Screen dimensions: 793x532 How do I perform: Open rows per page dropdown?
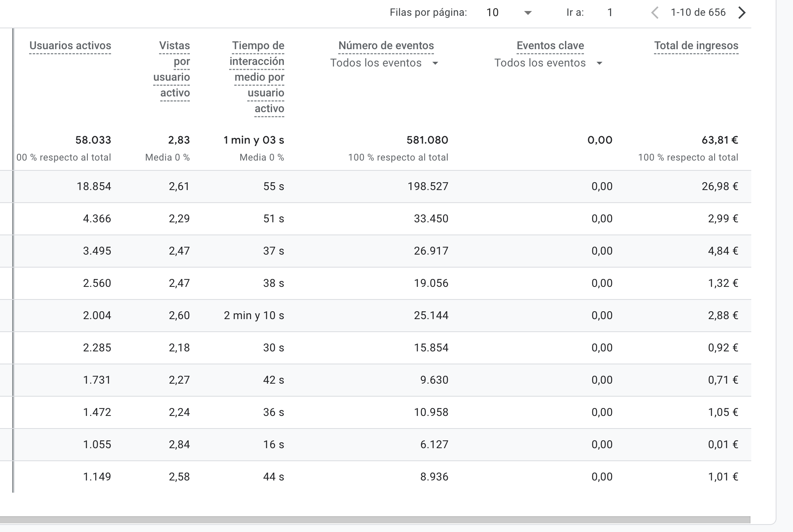pyautogui.click(x=509, y=13)
